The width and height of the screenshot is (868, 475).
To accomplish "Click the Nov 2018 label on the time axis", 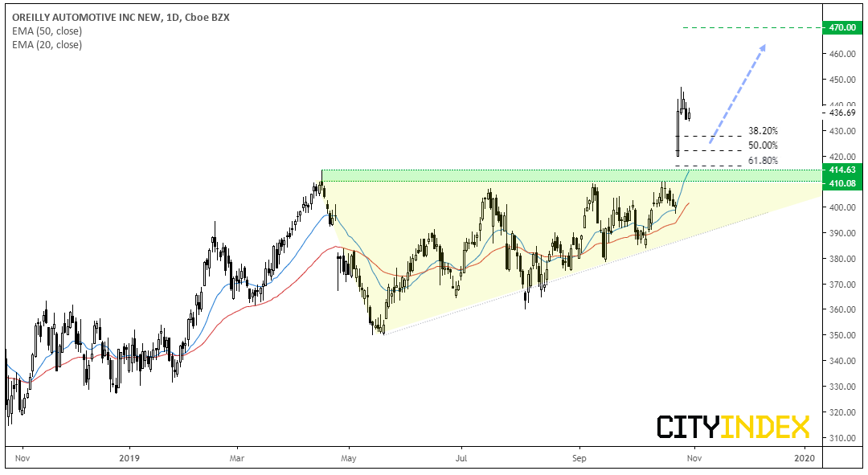I will coord(23,458).
